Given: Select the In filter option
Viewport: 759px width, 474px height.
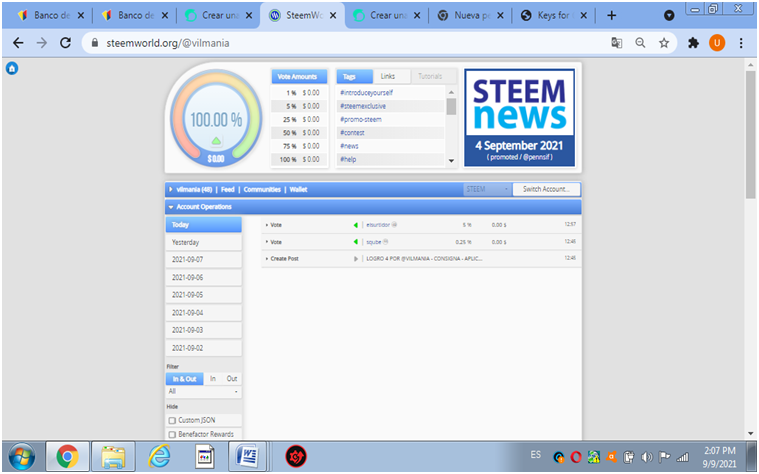Looking at the screenshot, I should (213, 379).
